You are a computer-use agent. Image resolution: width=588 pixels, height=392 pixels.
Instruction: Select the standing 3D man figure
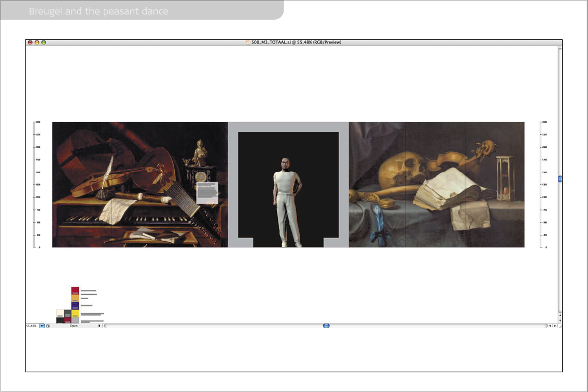(x=287, y=203)
